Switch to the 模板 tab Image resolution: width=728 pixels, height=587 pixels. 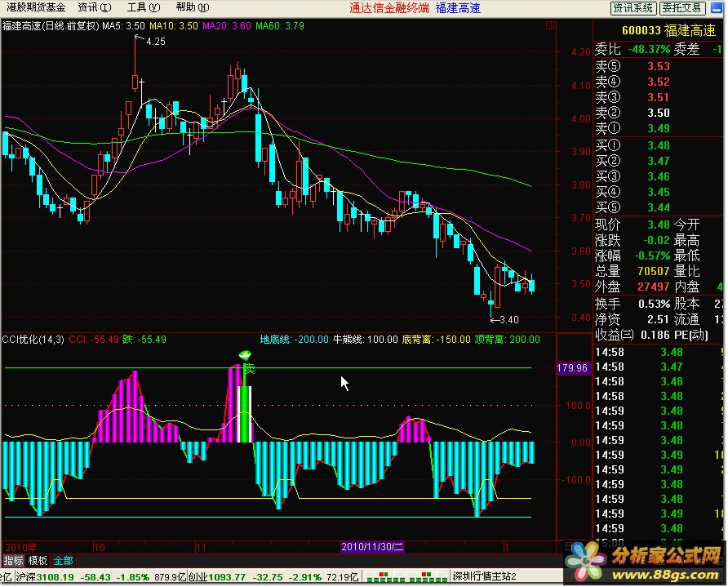[x=38, y=561]
